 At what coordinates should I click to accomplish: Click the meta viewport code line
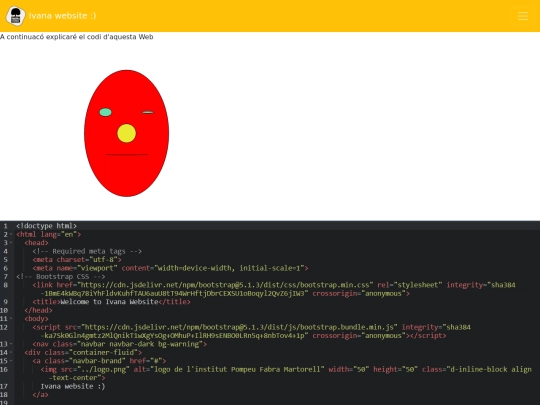[x=170, y=268]
